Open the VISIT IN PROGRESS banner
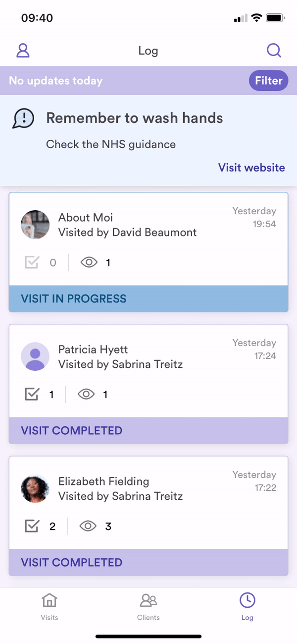The image size is (297, 644). [x=148, y=299]
